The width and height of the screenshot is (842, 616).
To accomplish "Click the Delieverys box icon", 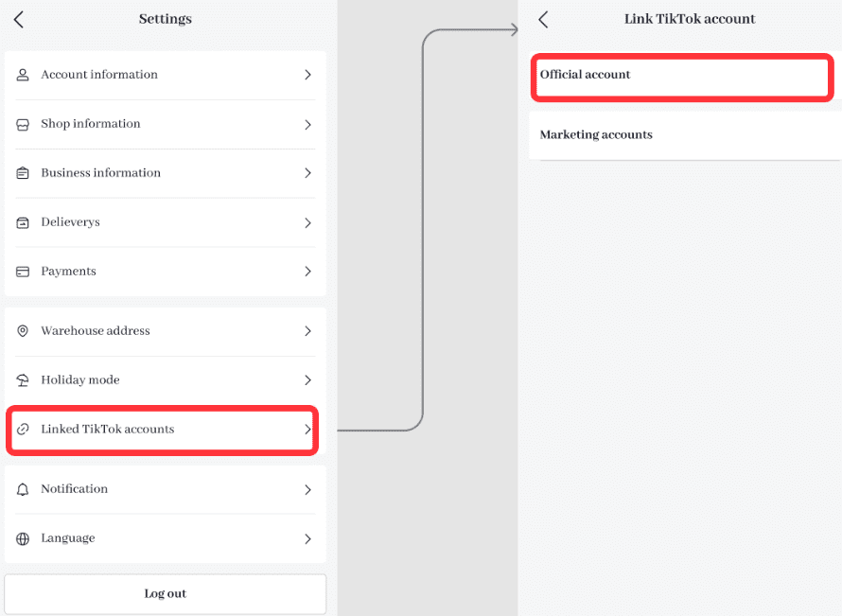I will (23, 222).
